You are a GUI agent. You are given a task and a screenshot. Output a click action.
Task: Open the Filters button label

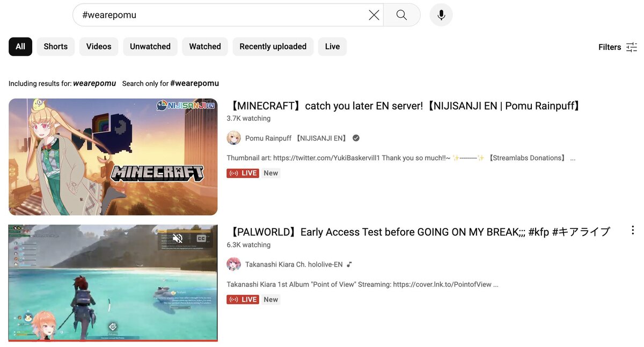click(x=610, y=47)
